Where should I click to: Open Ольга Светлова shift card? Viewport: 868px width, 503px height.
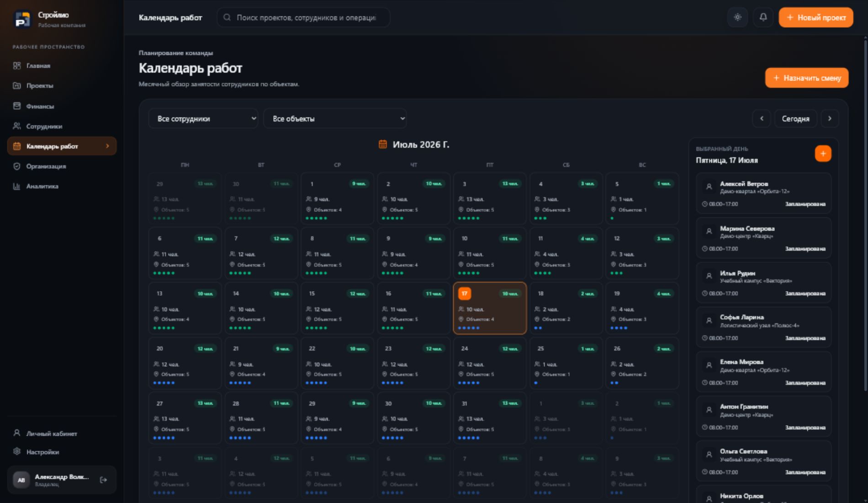click(x=763, y=462)
